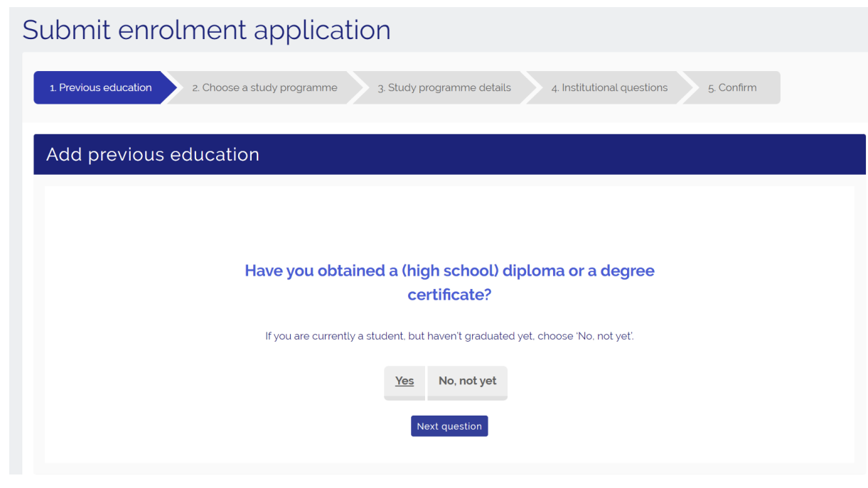Click the hint about currently being a student
This screenshot has width=868, height=488.
pos(449,336)
